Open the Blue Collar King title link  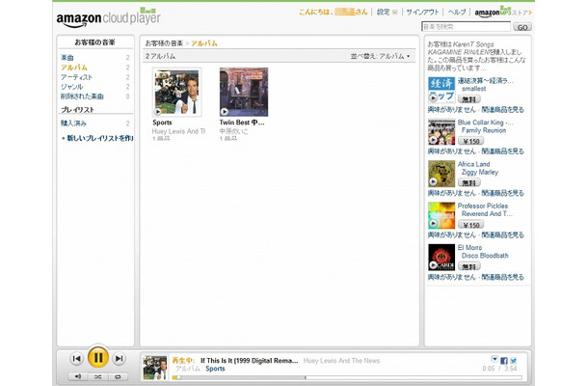(485, 123)
